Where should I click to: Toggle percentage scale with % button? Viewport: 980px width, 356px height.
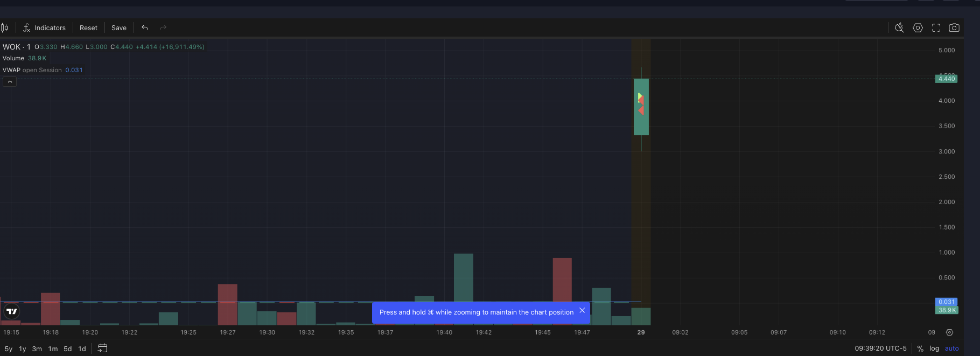[920, 348]
